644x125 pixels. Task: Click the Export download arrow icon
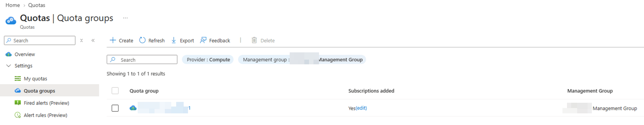click(174, 40)
